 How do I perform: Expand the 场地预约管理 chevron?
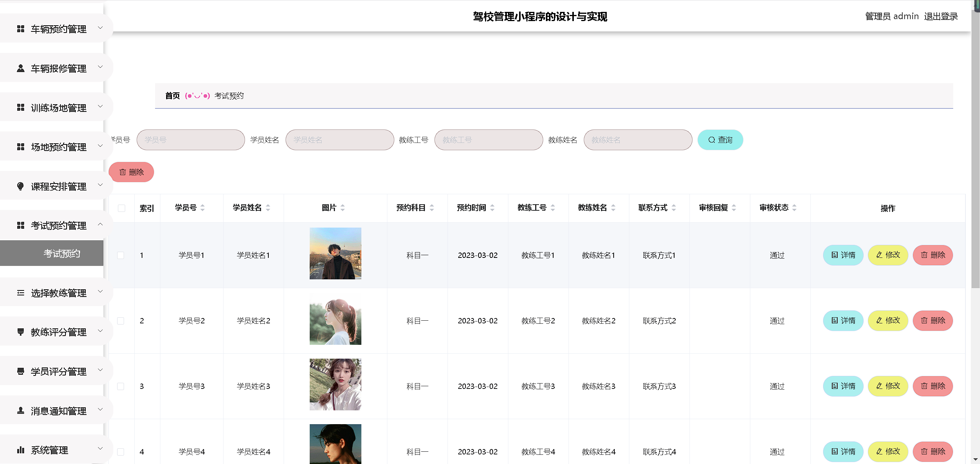[x=100, y=146]
